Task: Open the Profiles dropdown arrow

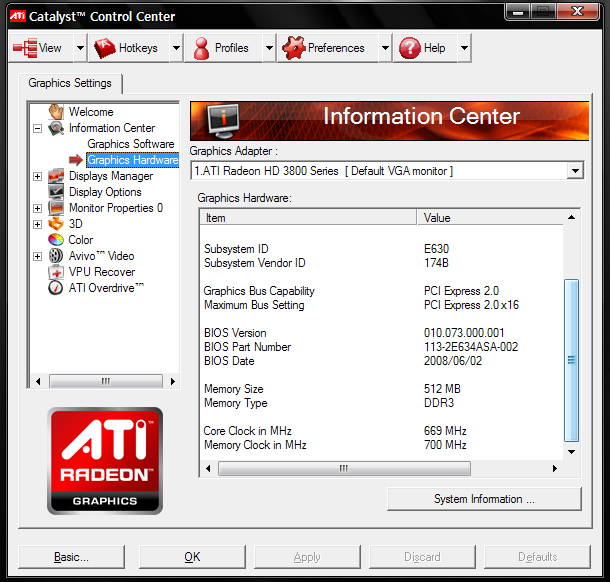Action: [269, 48]
